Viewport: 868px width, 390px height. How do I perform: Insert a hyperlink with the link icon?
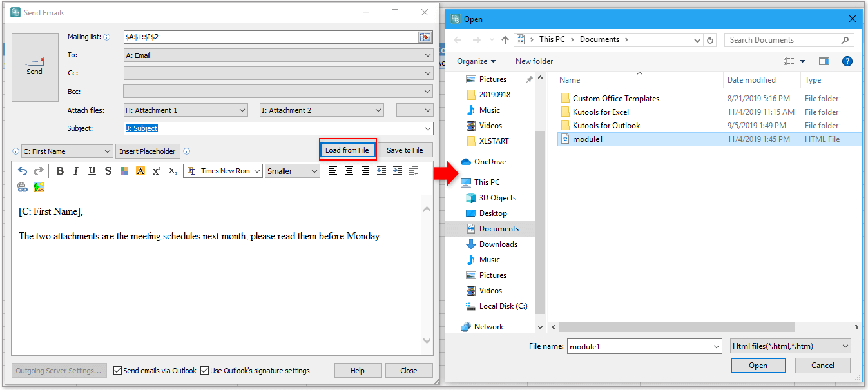pos(23,187)
